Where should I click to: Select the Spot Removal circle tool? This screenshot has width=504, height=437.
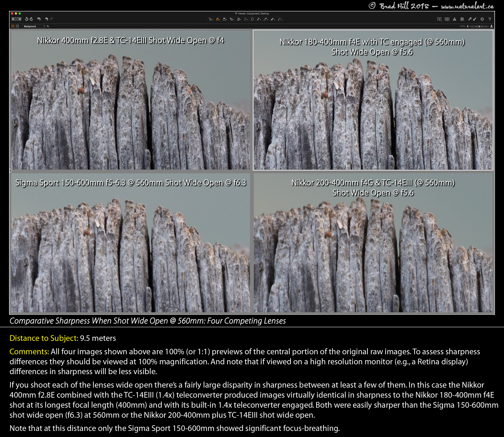252,19
